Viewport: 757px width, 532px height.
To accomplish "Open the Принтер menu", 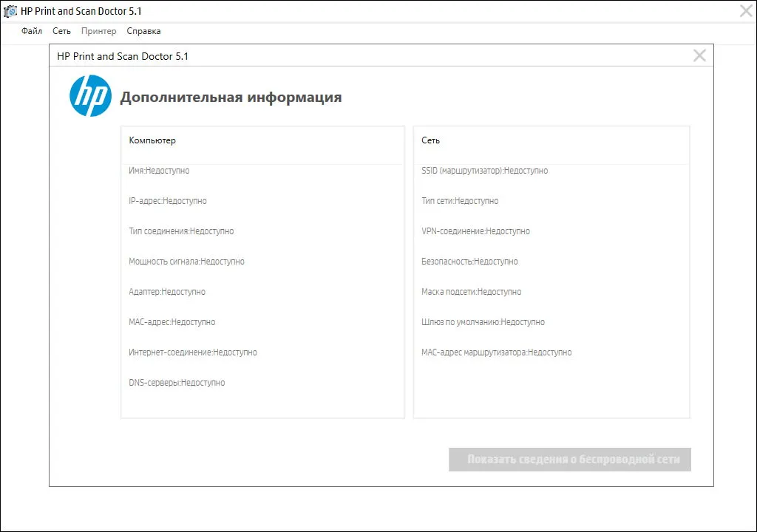I will click(x=98, y=31).
